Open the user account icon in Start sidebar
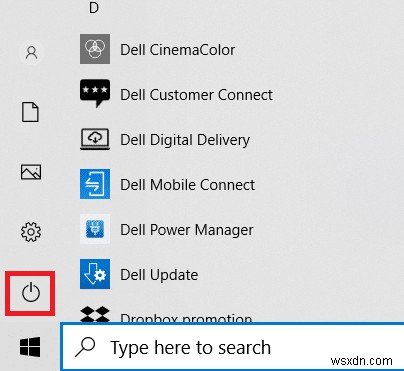The height and width of the screenshot is (371, 404). tap(31, 53)
